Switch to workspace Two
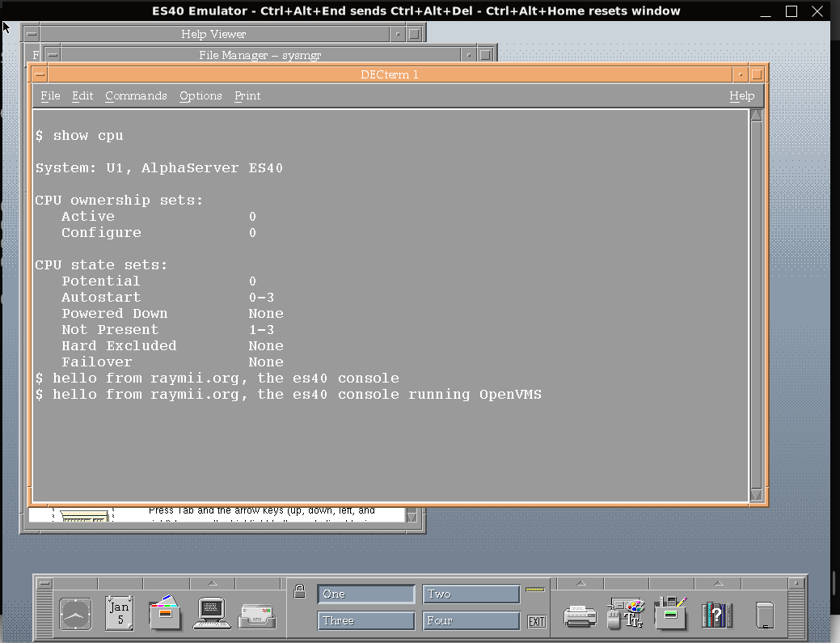The width and height of the screenshot is (840, 643). pyautogui.click(x=471, y=594)
